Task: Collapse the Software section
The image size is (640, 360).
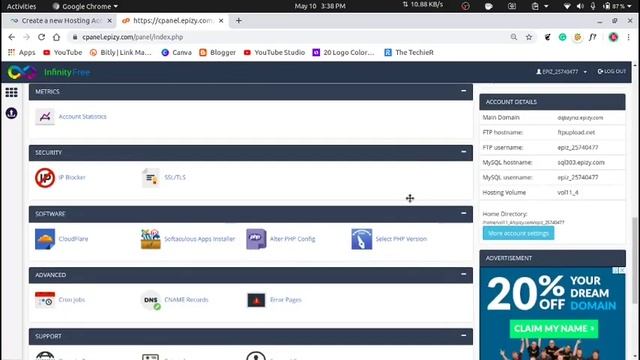Action: [x=463, y=213]
